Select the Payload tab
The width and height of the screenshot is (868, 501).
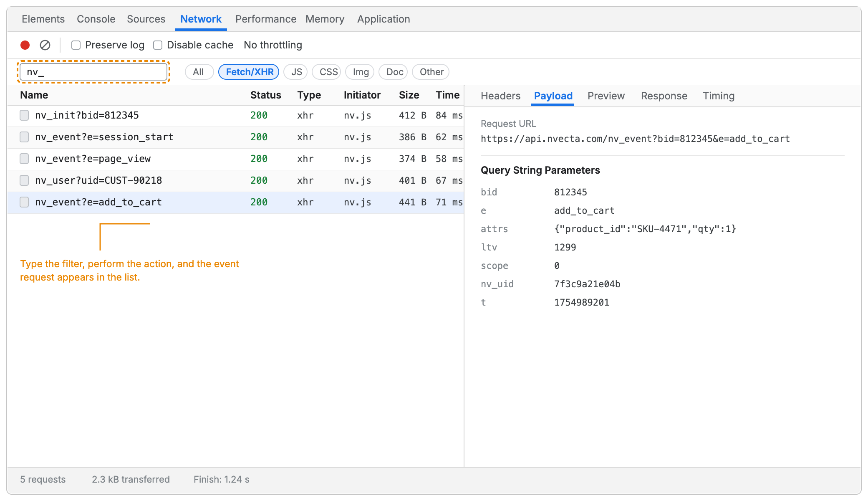[x=553, y=96]
